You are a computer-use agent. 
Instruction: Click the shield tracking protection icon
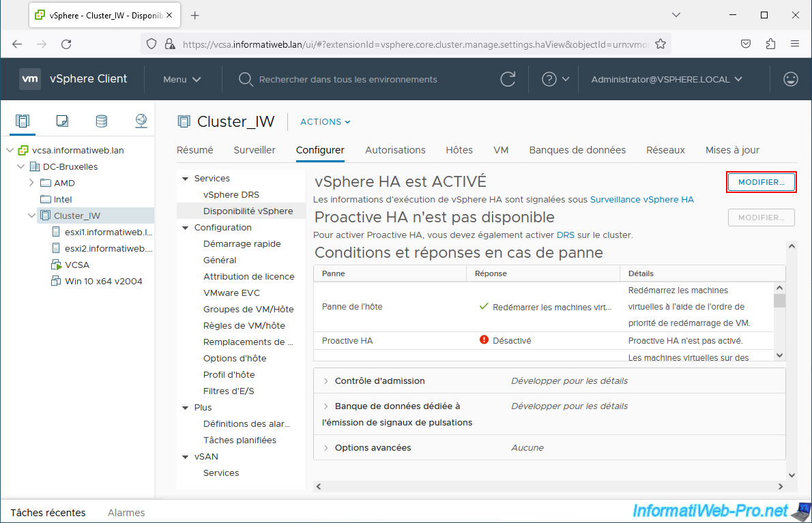click(x=151, y=44)
